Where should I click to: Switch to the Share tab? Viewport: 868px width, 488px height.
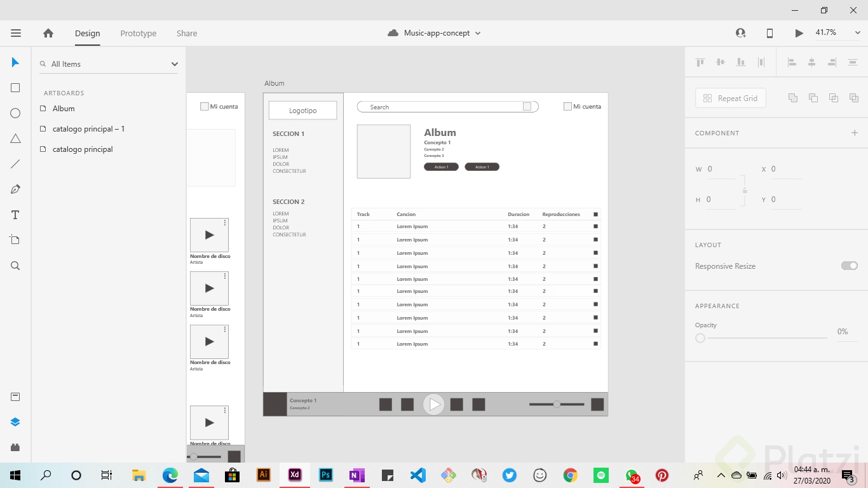(x=187, y=33)
